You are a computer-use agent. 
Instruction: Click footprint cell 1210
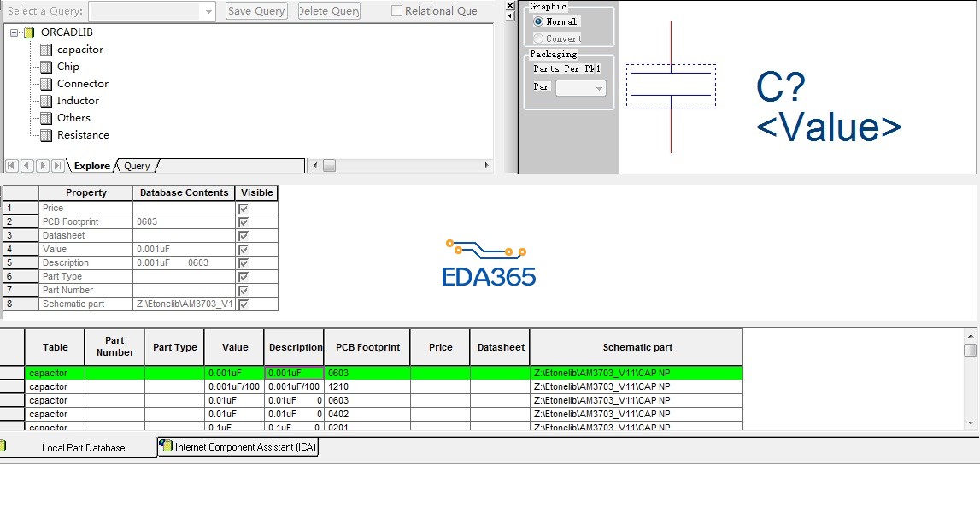(x=367, y=386)
